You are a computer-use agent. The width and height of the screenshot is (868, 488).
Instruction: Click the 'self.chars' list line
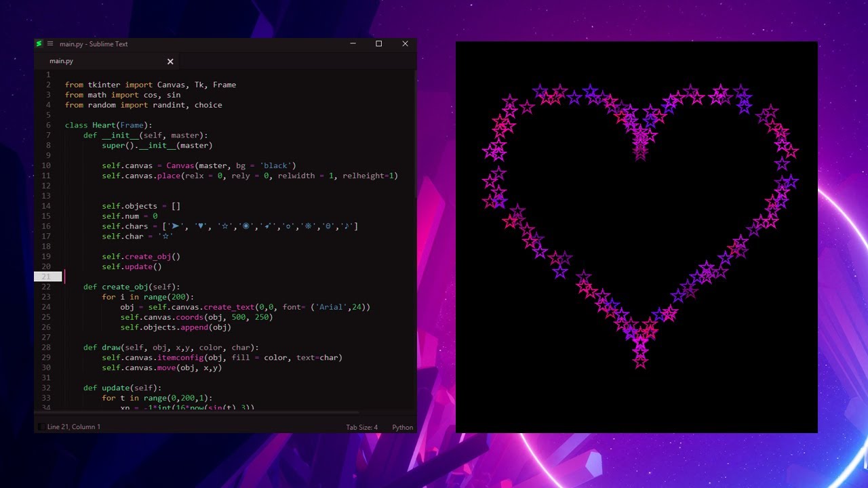pos(230,226)
